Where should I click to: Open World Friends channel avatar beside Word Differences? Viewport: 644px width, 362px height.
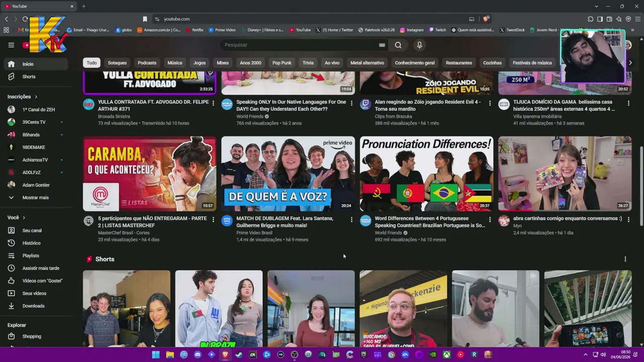[x=366, y=221]
